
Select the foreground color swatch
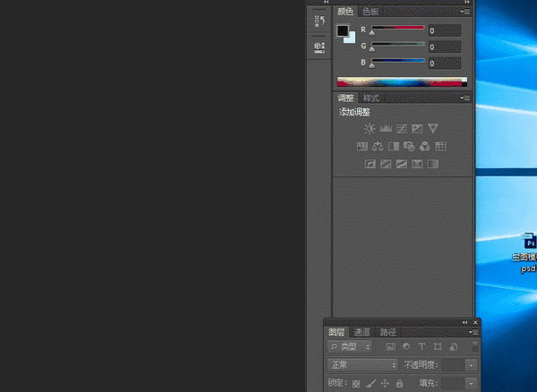pos(342,30)
